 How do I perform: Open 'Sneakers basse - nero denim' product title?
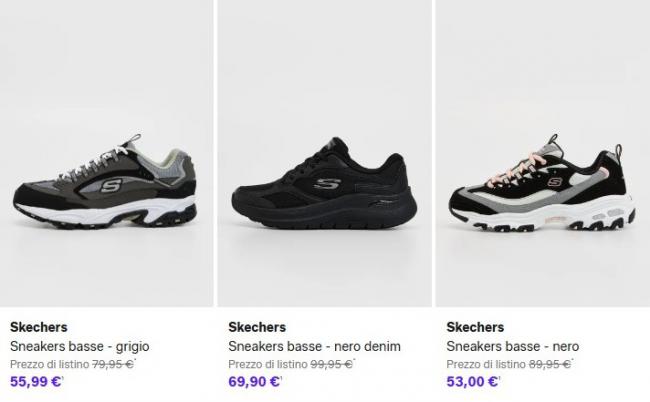coord(314,346)
